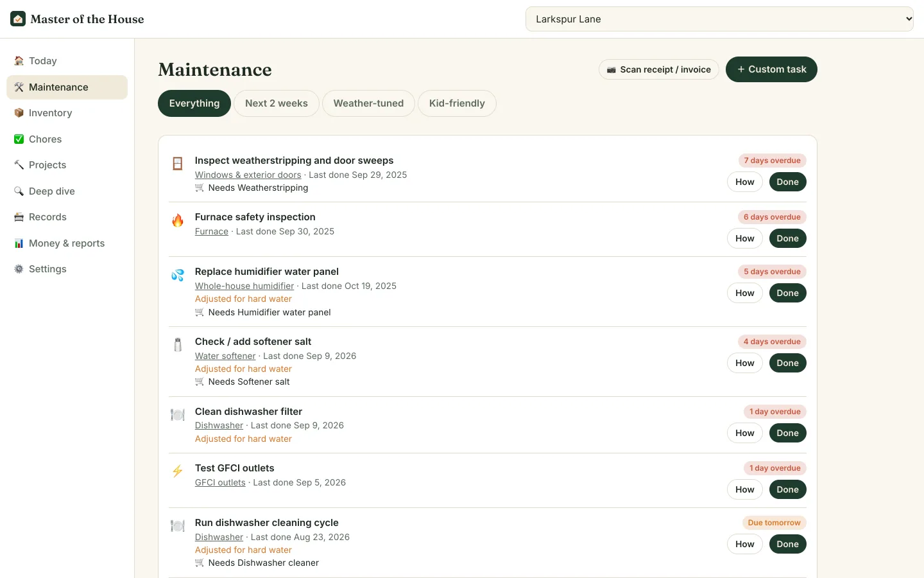
Task: Click the cart icon beside Needs Humidifier water panel
Action: coord(200,313)
